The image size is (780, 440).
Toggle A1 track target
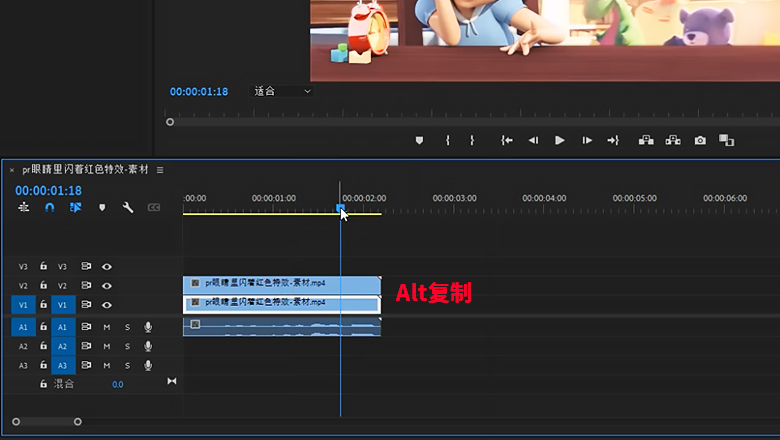(63, 327)
